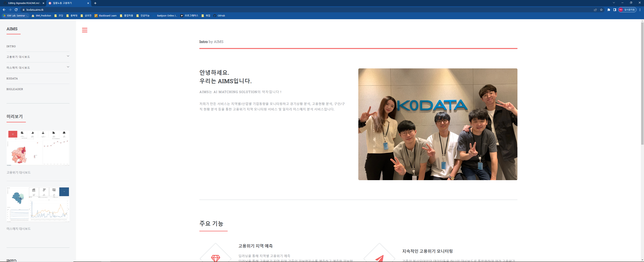Click the back navigation arrow
The width and height of the screenshot is (644, 262).
(4, 10)
